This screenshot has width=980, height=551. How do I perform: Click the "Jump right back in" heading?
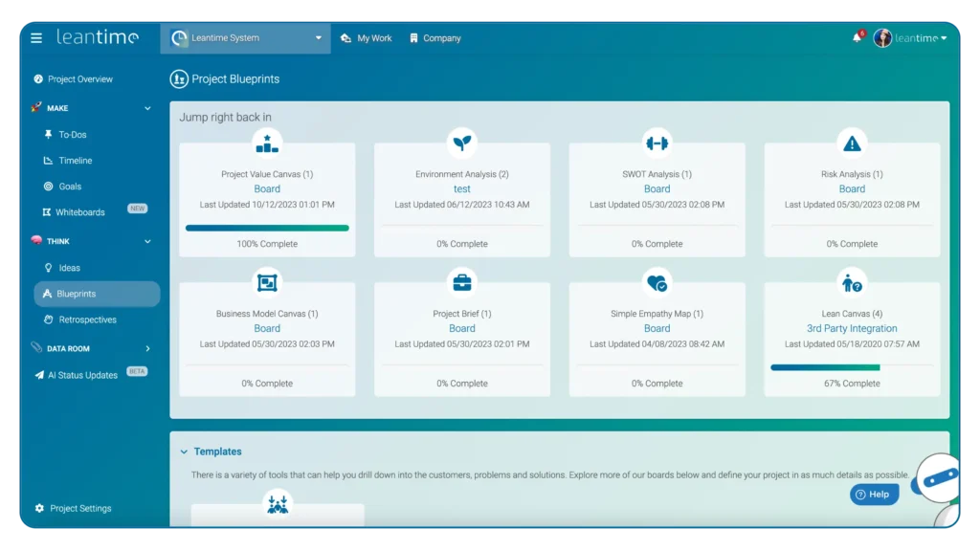click(x=226, y=117)
